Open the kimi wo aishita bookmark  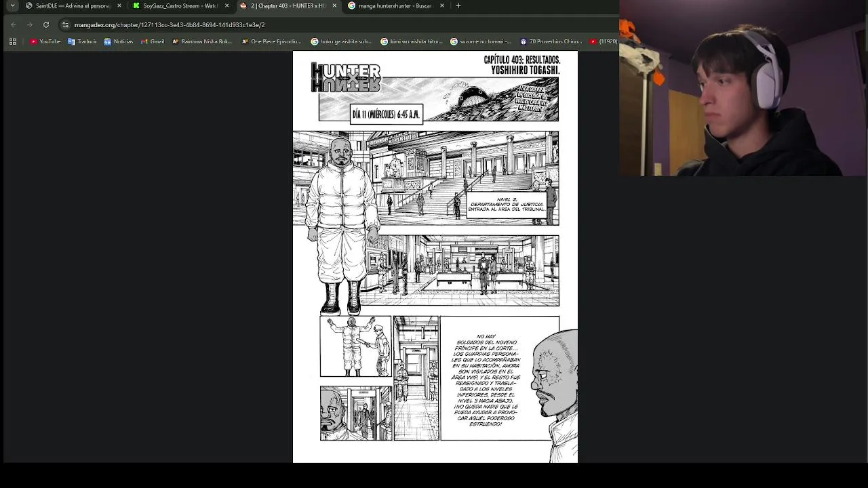point(412,41)
